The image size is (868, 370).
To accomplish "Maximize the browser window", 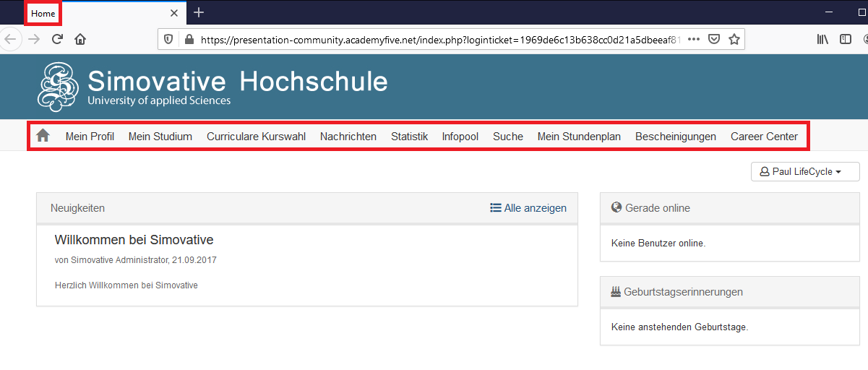I will pyautogui.click(x=861, y=12).
